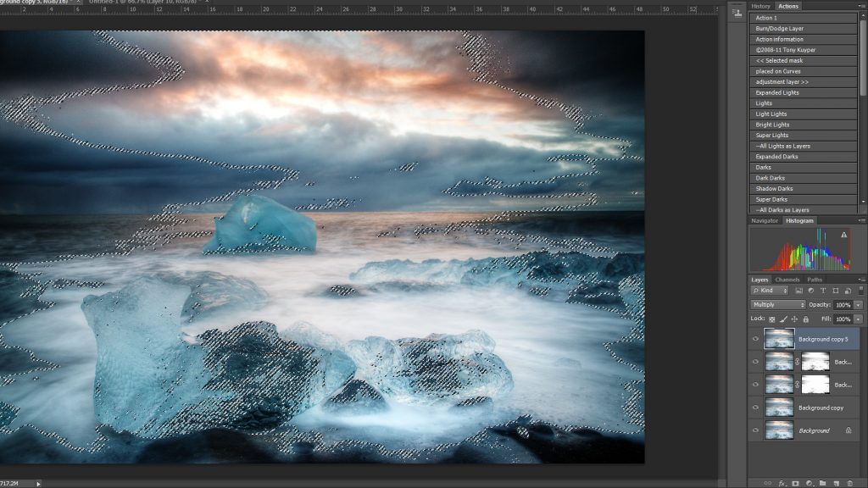
Task: Add a layer mask
Action: 795,483
